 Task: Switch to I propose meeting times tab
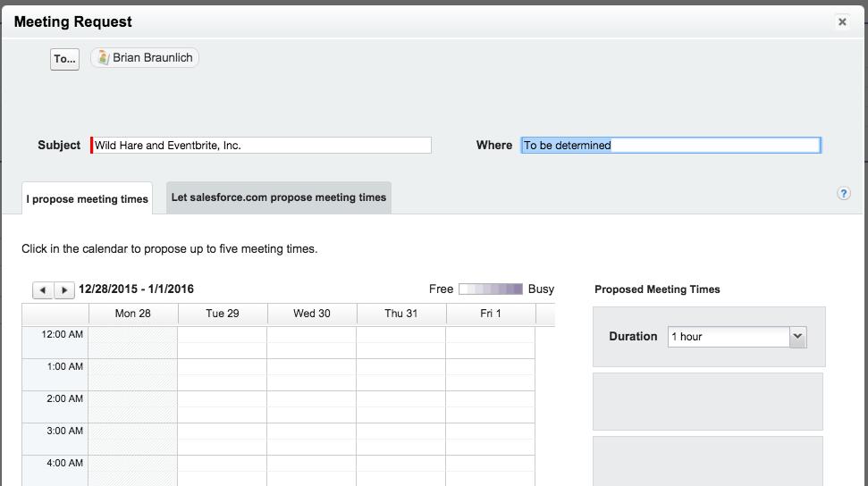pyautogui.click(x=87, y=199)
